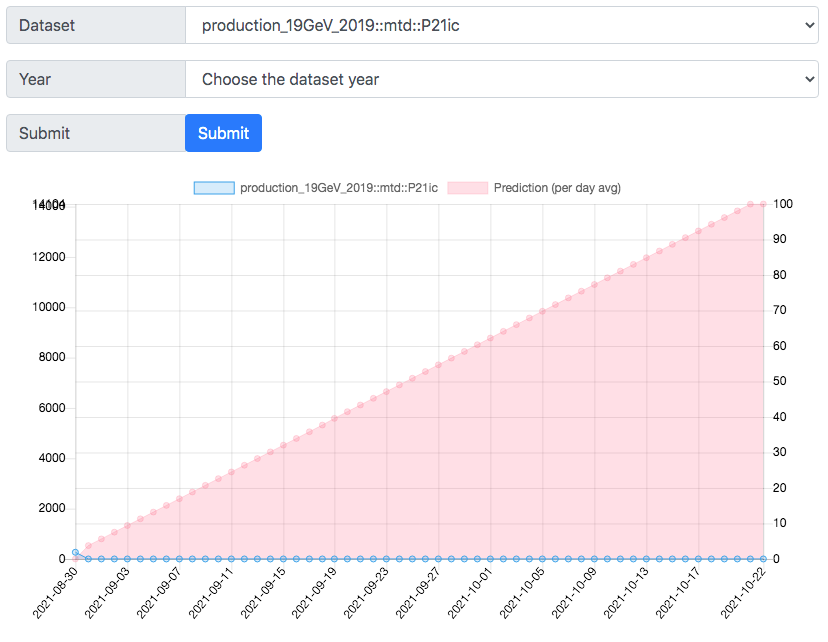Click the 'production_19GeV_2019::mtd::P21ic' legend label
This screenshot has height=642, width=828.
tap(339, 188)
